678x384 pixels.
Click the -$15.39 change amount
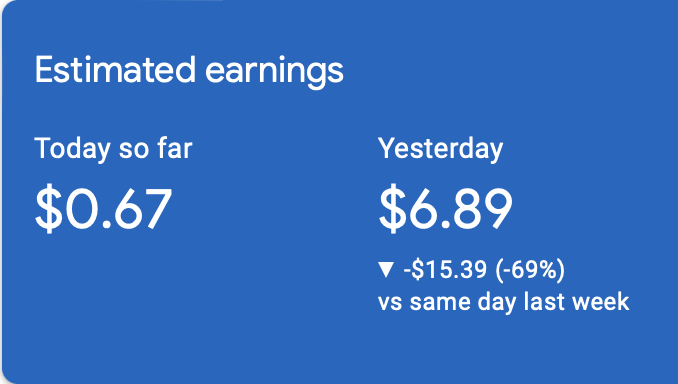coord(445,269)
